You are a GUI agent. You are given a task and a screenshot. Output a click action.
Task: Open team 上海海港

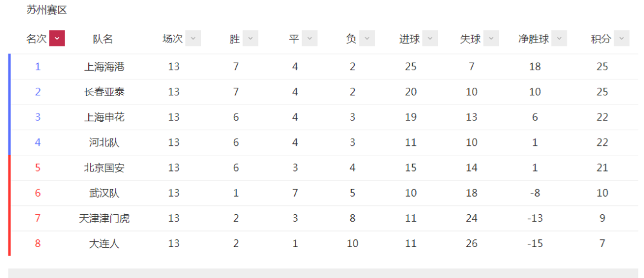104,66
